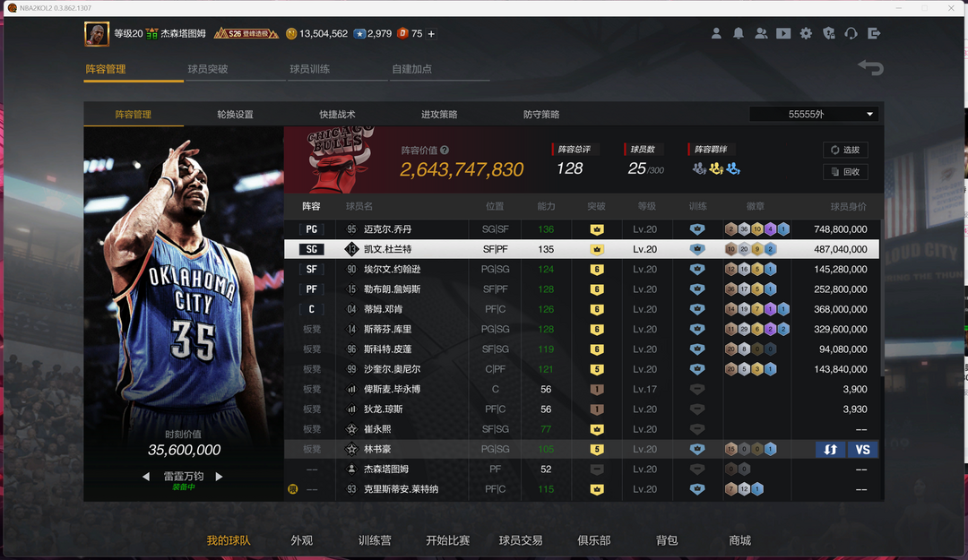The image size is (968, 560).
Task: Go to 开始比赛 in bottom menu
Action: (447, 541)
